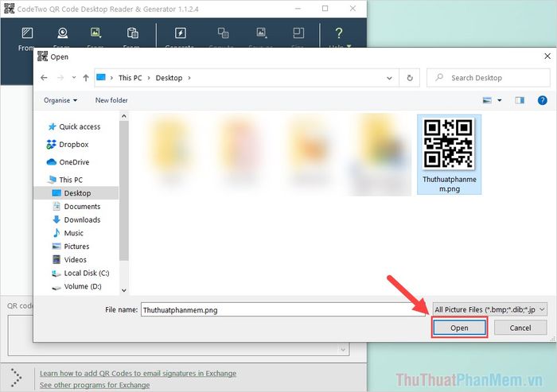Click the Copy to clipboard toolbar icon
557x392 pixels.
223,33
